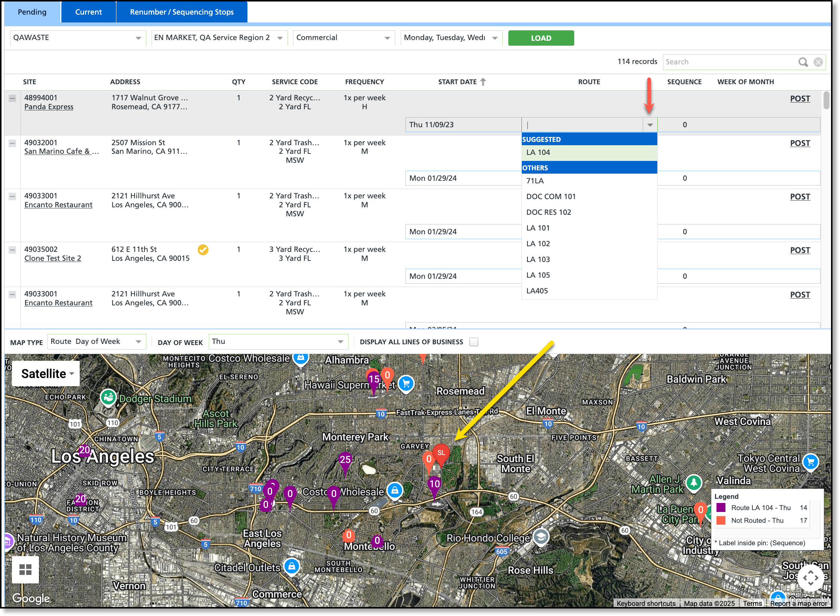Open the QAWASTE company dropdown
Viewport: 840px width, 616px height.
pos(138,38)
